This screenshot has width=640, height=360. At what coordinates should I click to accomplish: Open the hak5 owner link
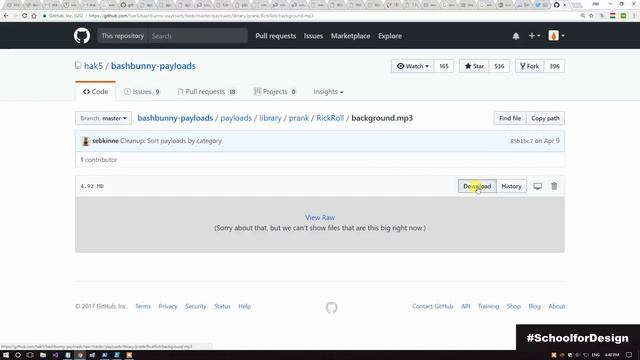(93, 66)
